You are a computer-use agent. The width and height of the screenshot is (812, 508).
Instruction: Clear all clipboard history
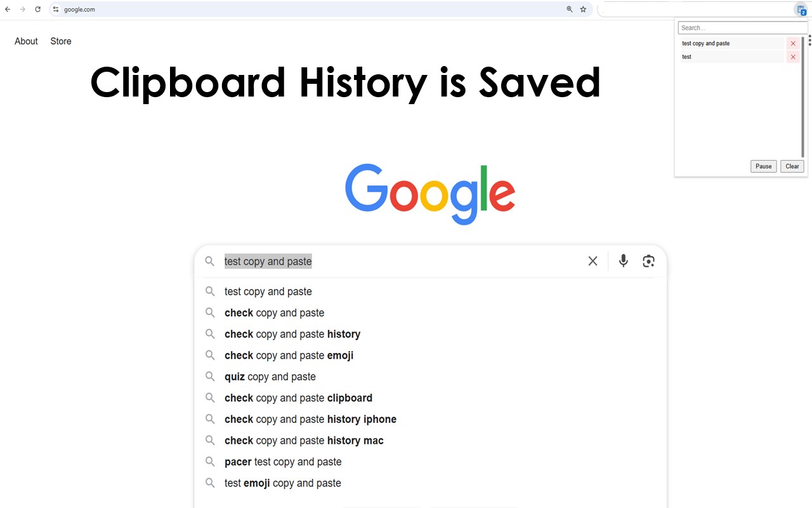point(792,166)
